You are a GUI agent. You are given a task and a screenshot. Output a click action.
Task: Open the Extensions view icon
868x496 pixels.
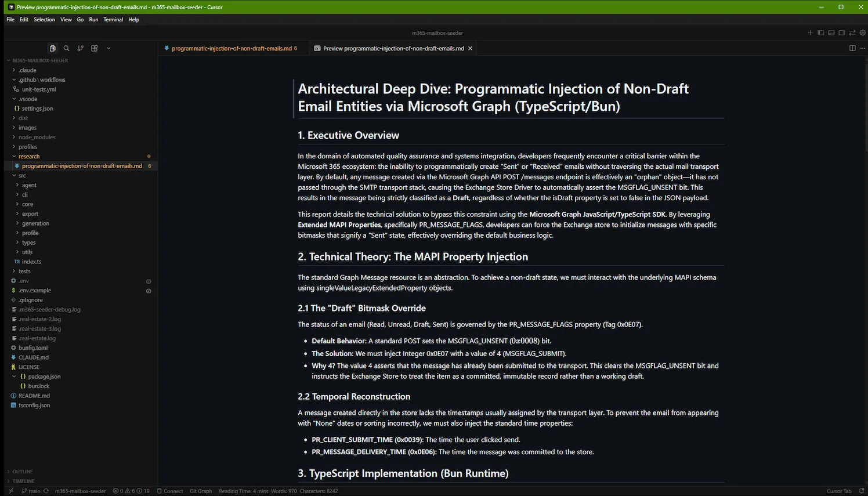click(95, 48)
